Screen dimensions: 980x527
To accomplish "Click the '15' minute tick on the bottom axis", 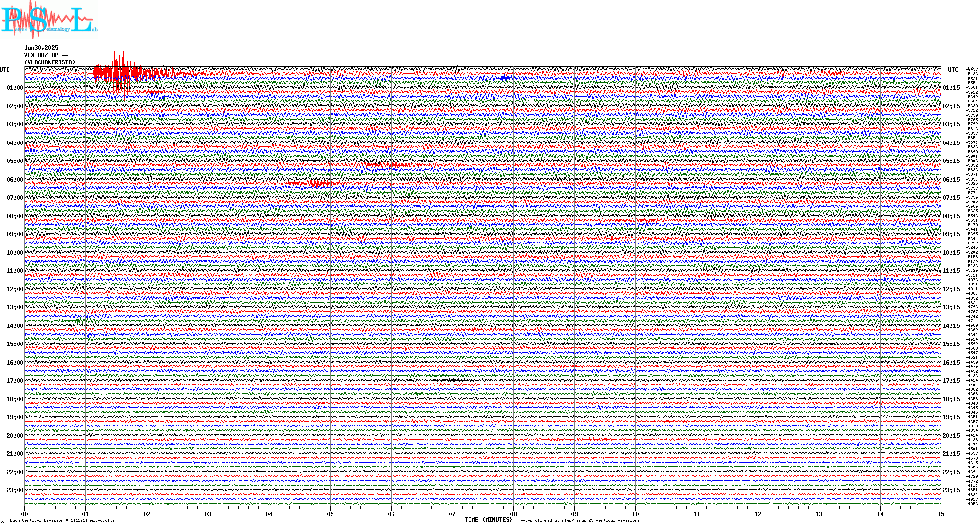I will tap(941, 514).
